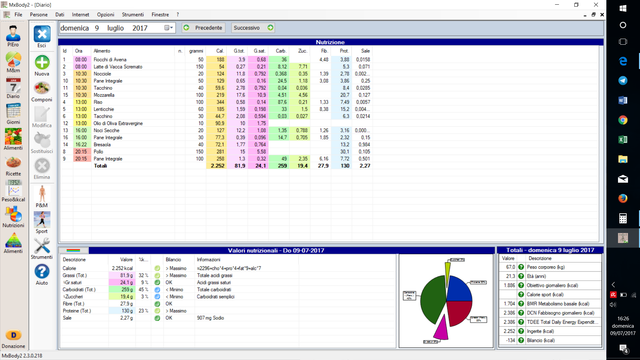Open the Componi meal composer icon
Viewport: 640px width, 360px height.
pos(42,89)
